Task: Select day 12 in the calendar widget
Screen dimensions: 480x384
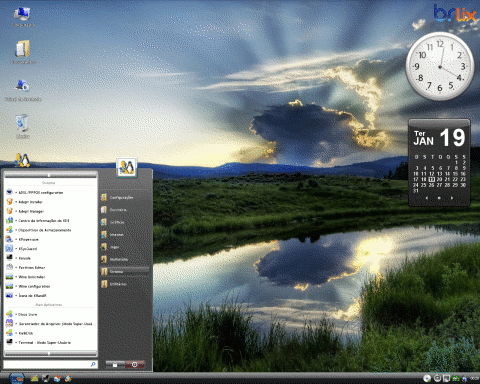Action: pos(431,174)
